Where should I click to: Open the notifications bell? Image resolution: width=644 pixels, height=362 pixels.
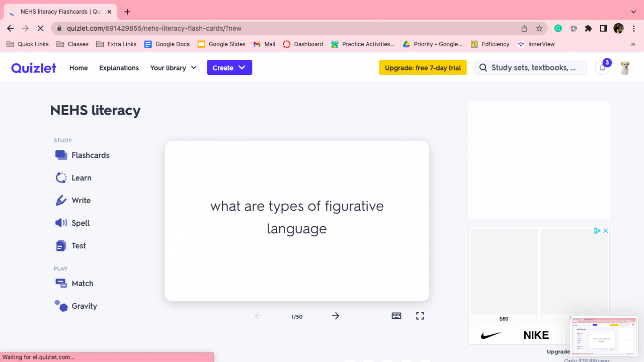pyautogui.click(x=602, y=68)
